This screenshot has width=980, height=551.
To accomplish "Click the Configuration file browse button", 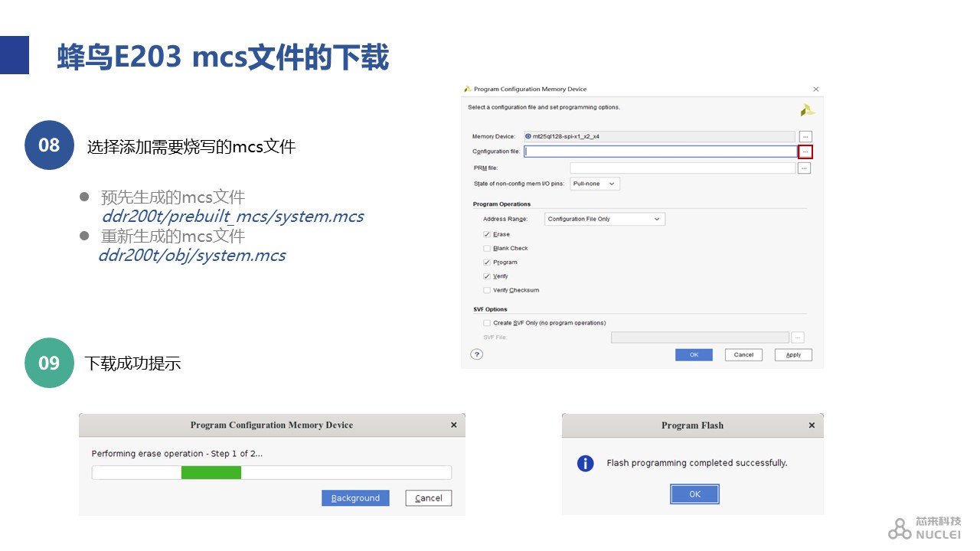I will [805, 152].
